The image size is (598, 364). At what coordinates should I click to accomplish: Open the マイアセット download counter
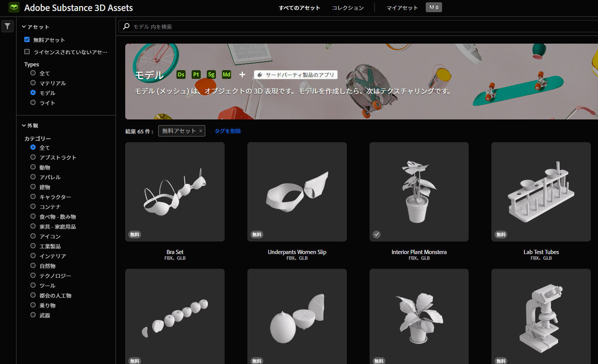(x=434, y=8)
